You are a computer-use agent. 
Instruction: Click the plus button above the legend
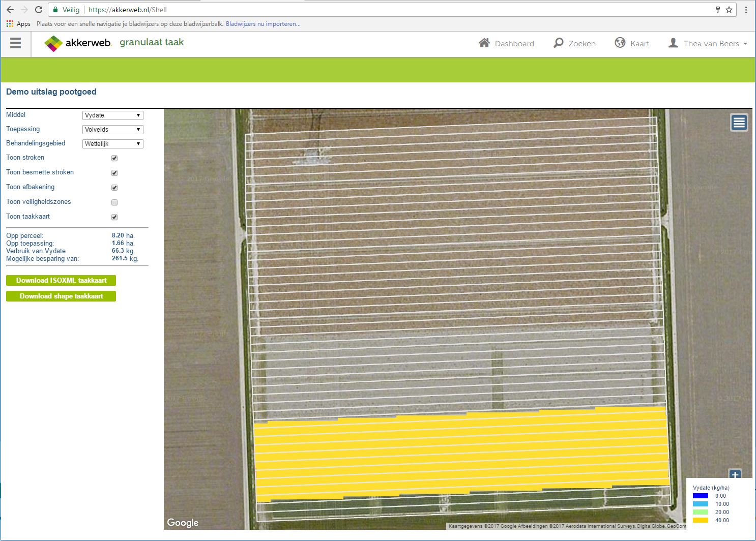735,474
